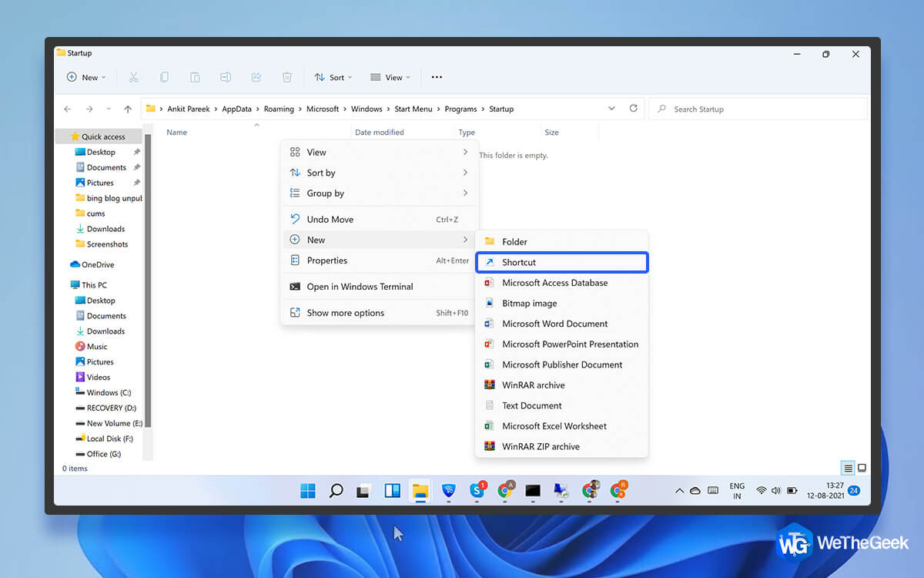Refresh the Startup folder view

[634, 109]
